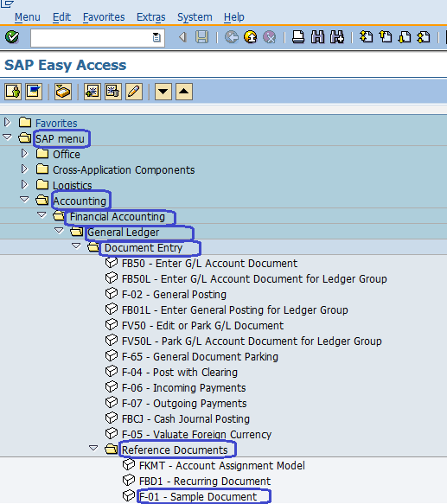The image size is (447, 504).
Task: Select FB50 - Enter G/L Account Document
Action: [210, 264]
